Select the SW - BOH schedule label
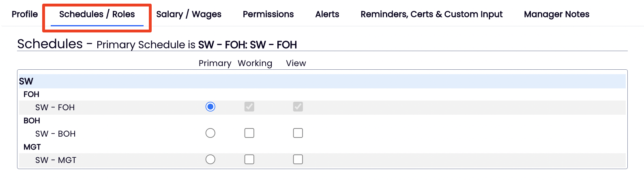Screen dimensions: 644x180 coord(55,134)
